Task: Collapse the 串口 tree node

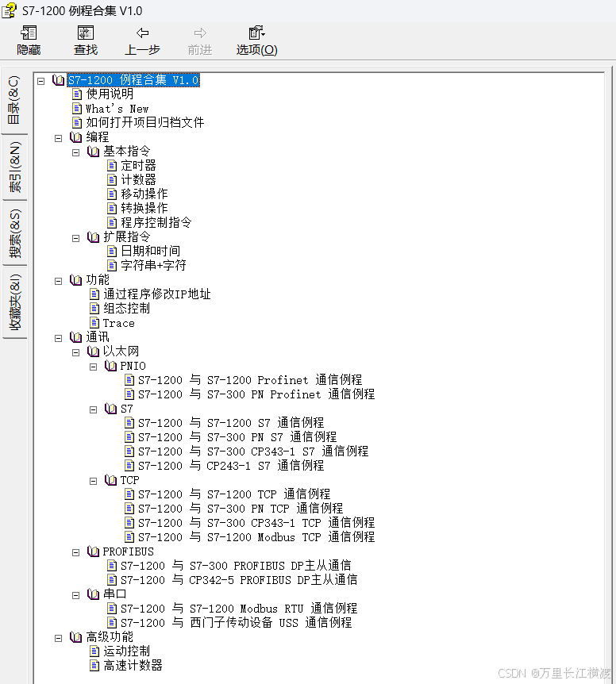Action: (x=76, y=595)
